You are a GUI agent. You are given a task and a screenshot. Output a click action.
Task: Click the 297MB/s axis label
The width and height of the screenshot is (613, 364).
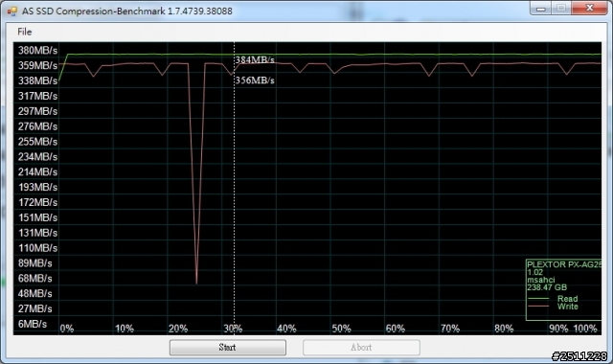[37, 111]
